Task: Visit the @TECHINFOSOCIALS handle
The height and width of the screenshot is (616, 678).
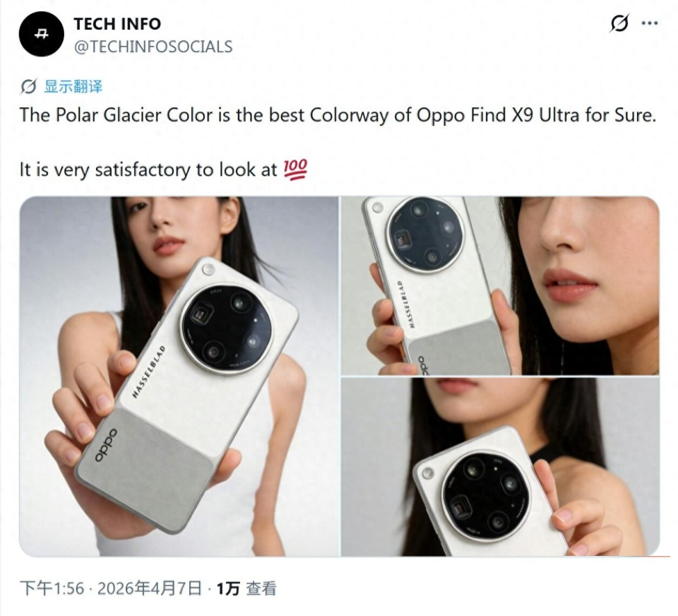Action: [153, 47]
